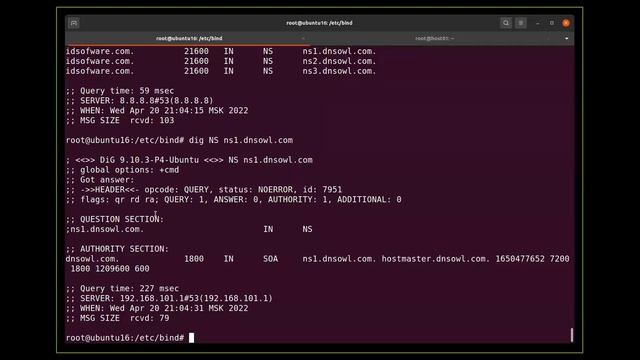Click 'dig NS ns1.dnsowl.com' command text
Viewport: 640px width, 360px height.
(241, 140)
